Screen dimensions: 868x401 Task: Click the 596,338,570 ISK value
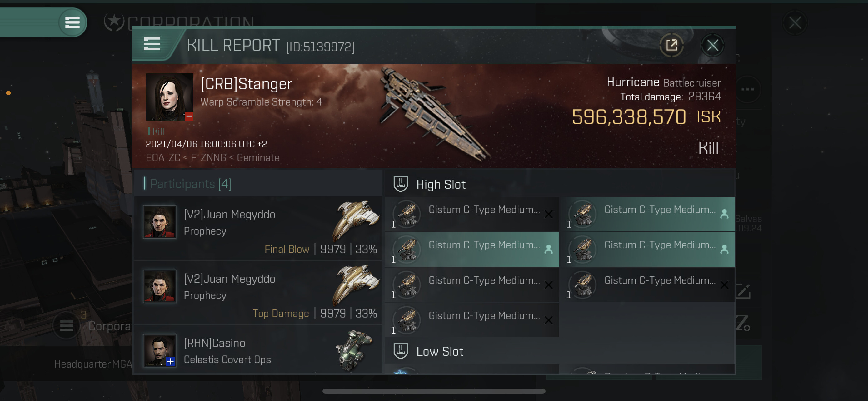click(x=628, y=117)
